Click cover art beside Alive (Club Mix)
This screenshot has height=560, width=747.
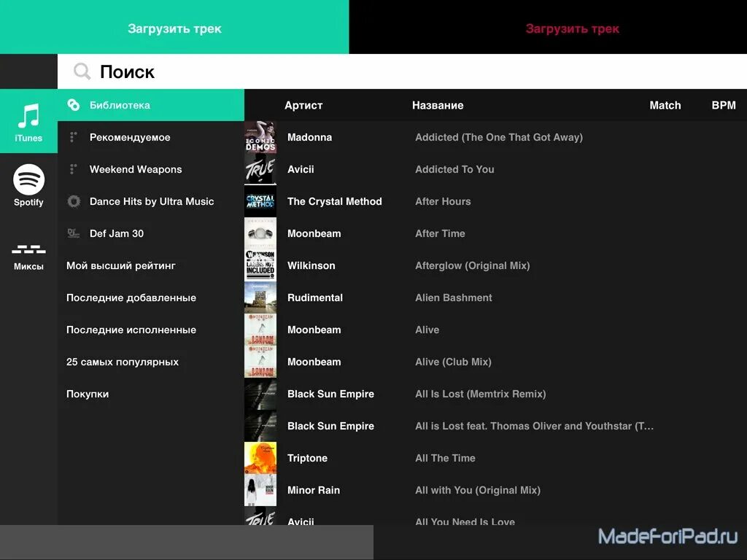pos(260,362)
